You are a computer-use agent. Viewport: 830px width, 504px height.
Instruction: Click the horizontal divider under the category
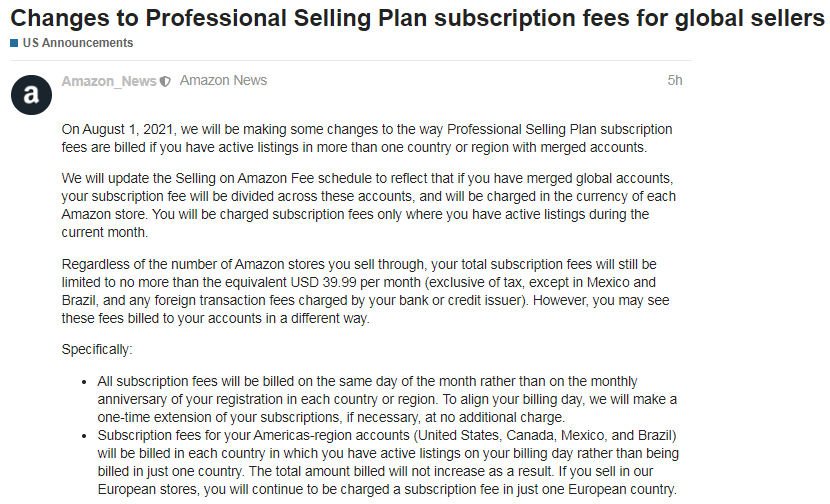tap(351, 60)
